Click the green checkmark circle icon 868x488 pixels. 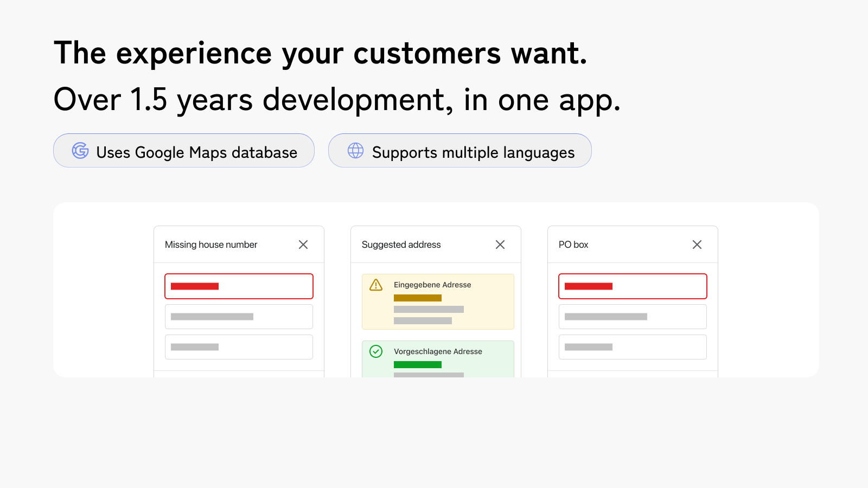click(x=376, y=351)
